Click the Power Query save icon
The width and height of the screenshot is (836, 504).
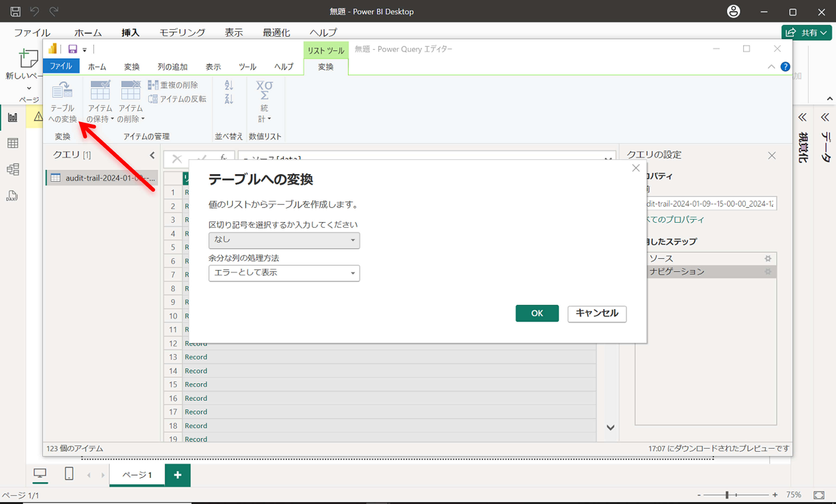pyautogui.click(x=73, y=49)
